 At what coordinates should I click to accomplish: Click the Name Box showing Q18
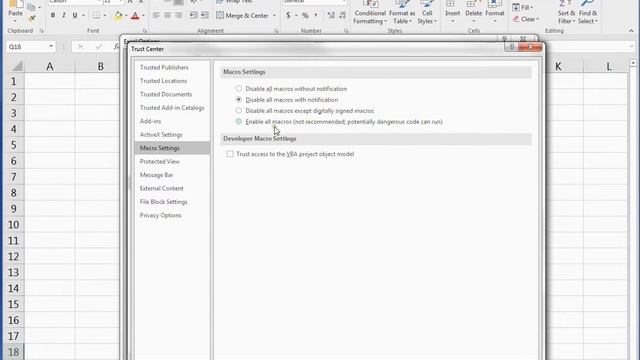coord(27,47)
